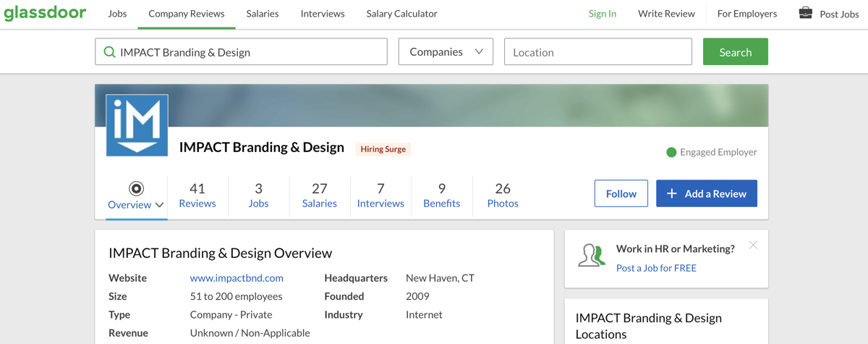868x344 pixels.
Task: Open the 41 Reviews tab
Action: pyautogui.click(x=197, y=196)
